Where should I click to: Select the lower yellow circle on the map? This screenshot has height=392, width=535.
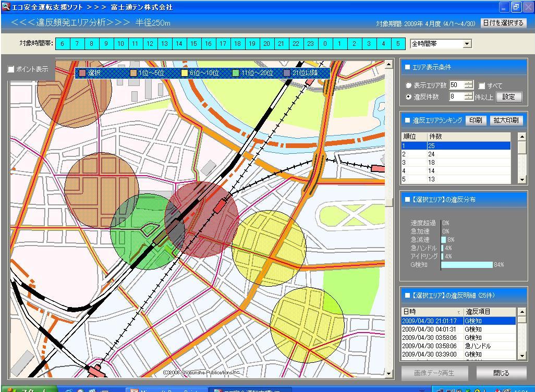[x=307, y=325]
